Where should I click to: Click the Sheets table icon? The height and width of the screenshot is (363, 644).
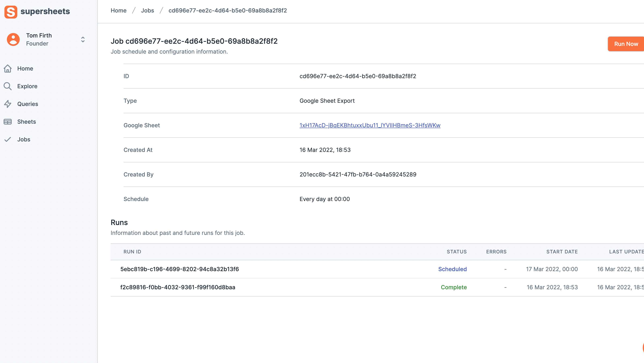point(8,122)
